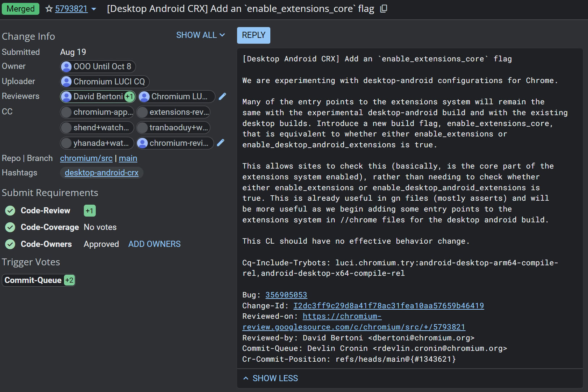588x392 pixels.
Task: Click the Code-Coverage green checkmark icon
Action: pos(10,227)
